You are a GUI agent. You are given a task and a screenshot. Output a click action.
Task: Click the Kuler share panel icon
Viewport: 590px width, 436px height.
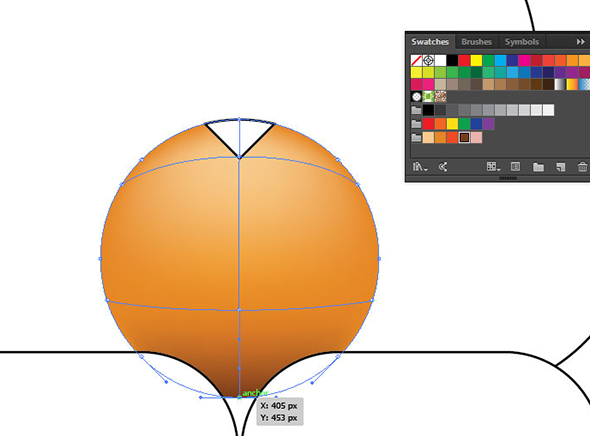coord(443,167)
